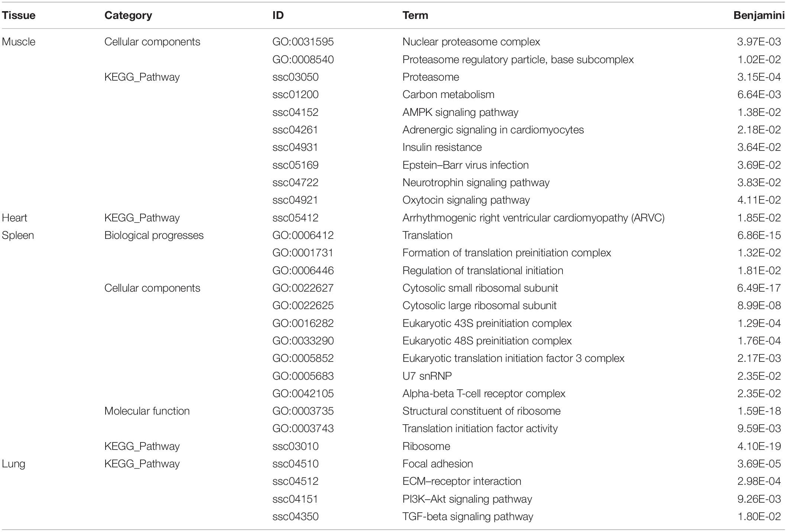The image size is (787, 532).
Task: Select ID ssc04510
Action: click(x=296, y=464)
